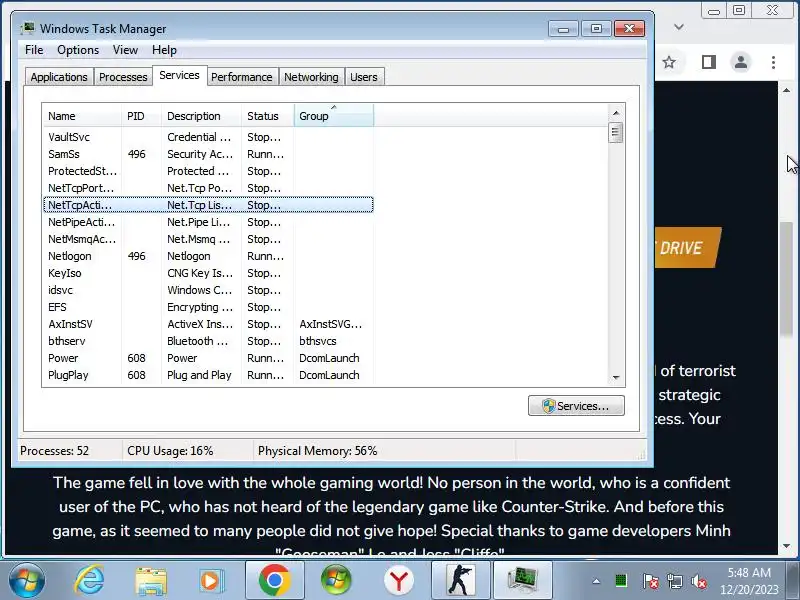Select the NetTcpPort... service row
Screen dimensions: 800x600
208,188
